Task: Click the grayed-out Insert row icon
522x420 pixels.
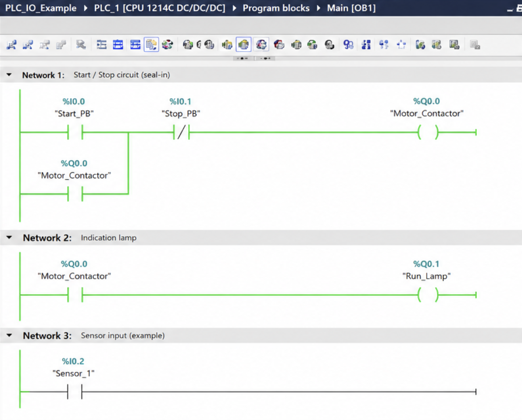Action: [x=44, y=45]
